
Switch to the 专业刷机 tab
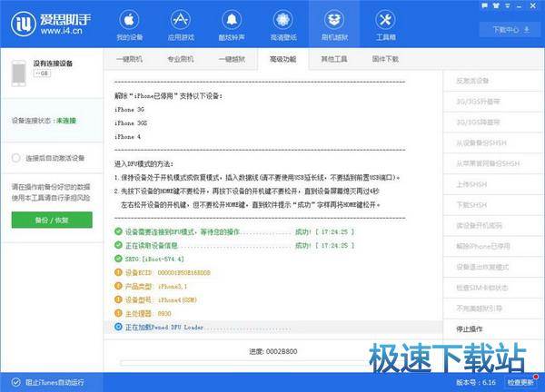pos(181,59)
